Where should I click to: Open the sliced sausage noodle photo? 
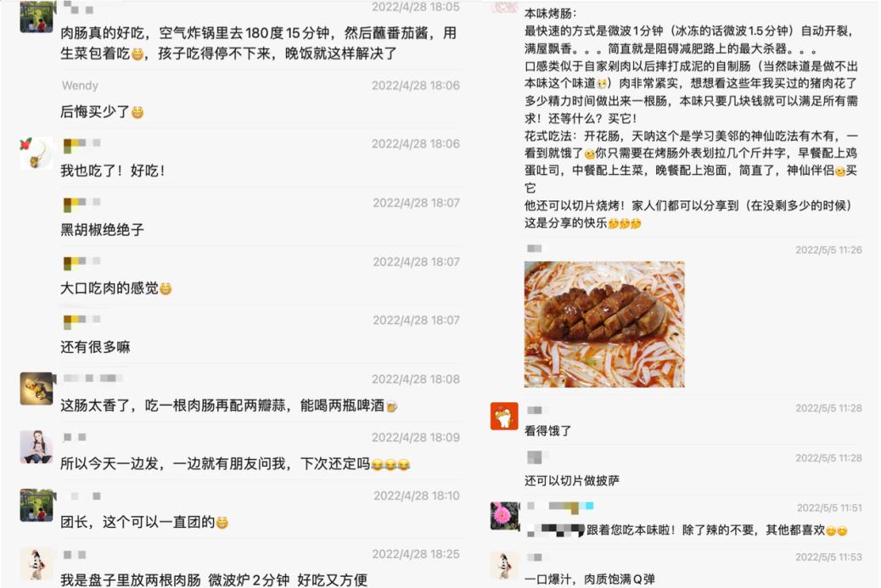pos(604,324)
